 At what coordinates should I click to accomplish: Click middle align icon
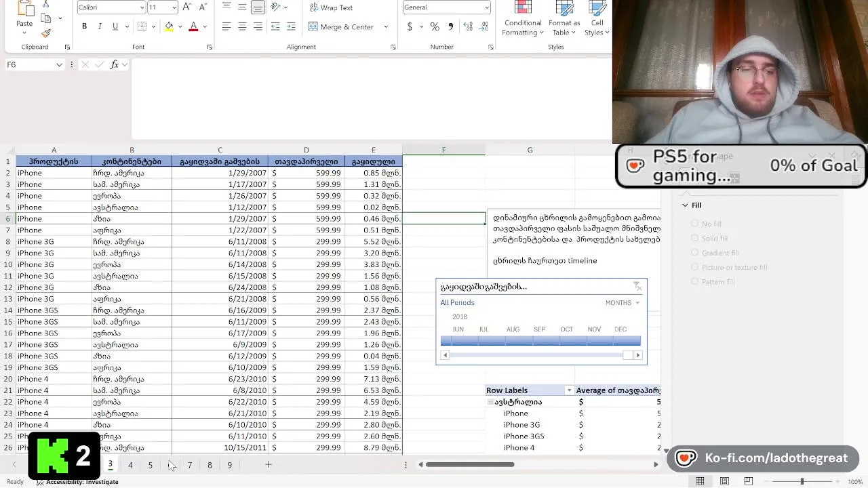(242, 7)
